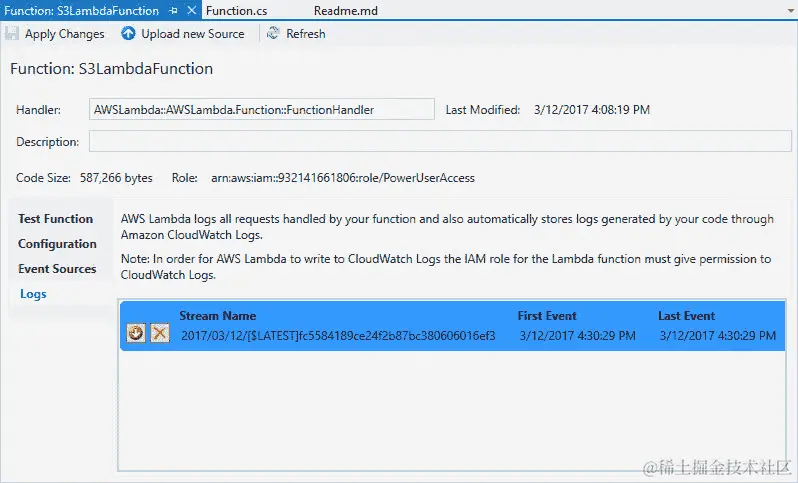Click in the Description input field

440,141
